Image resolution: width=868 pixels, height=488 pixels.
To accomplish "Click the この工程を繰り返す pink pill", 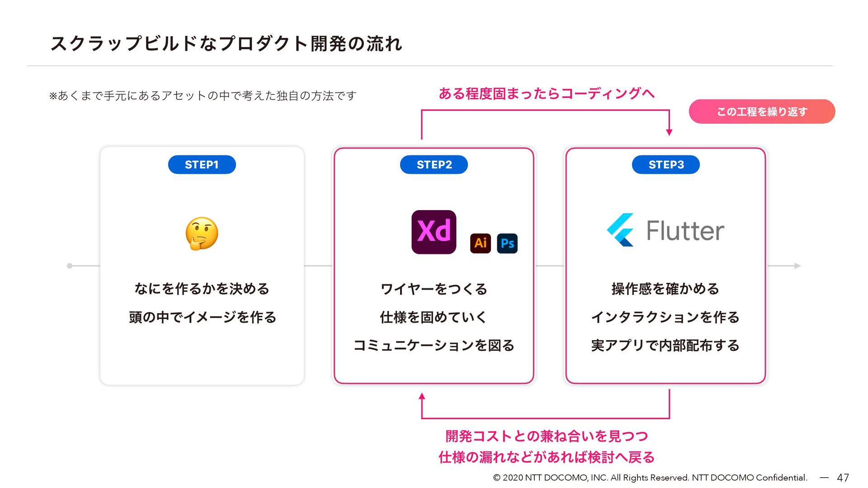I will [x=762, y=112].
